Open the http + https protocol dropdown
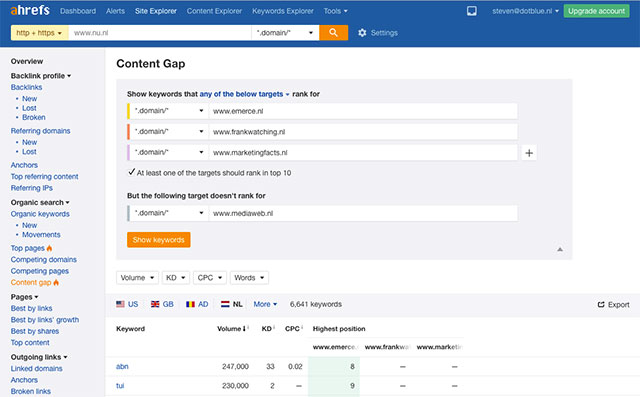Screen dimensions: 640x397 point(40,33)
